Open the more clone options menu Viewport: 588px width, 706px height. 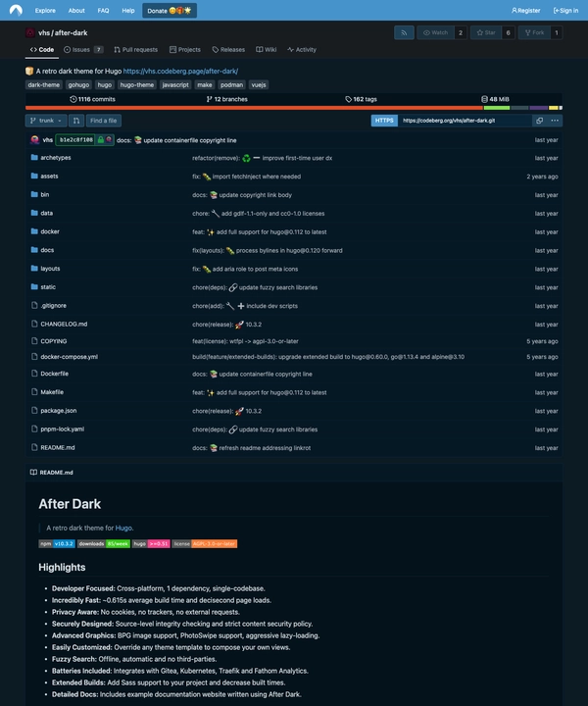click(x=555, y=121)
